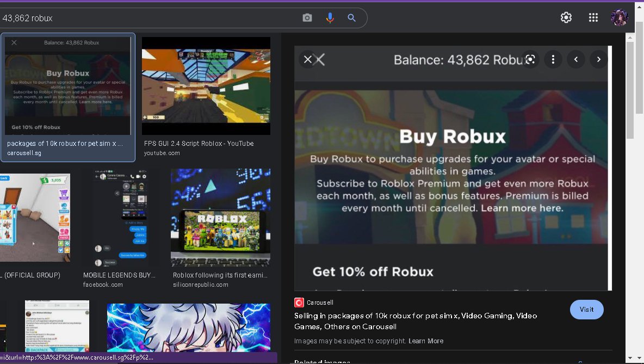Screen dimensions: 644x364
Task: Click the preview panel scrollbar down arrow
Action: (x=630, y=359)
